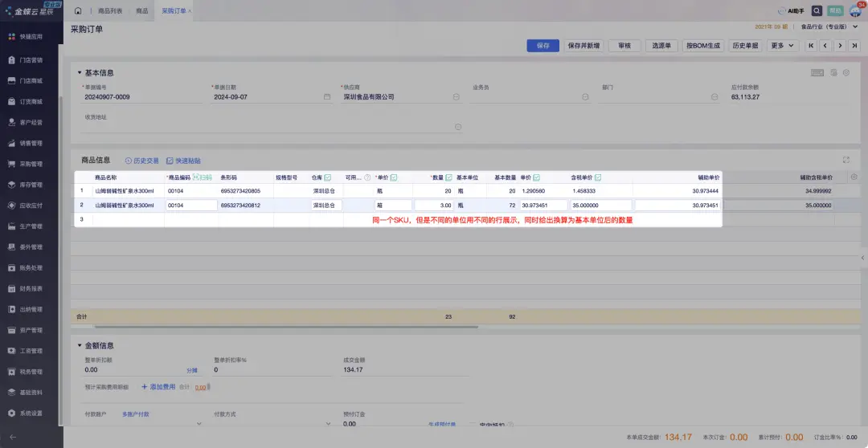Screen dimensions: 868x448
Task: Open the 更多 dropdown menu
Action: (x=782, y=46)
